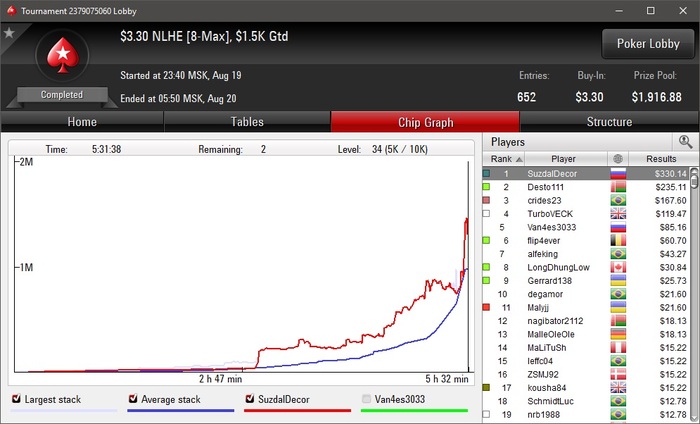700x424 pixels.
Task: Click crides23's Brazil flag icon
Action: pyautogui.click(x=618, y=200)
